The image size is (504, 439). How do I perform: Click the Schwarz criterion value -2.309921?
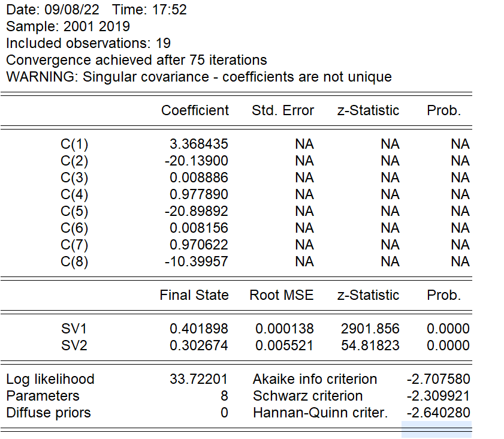click(x=438, y=396)
